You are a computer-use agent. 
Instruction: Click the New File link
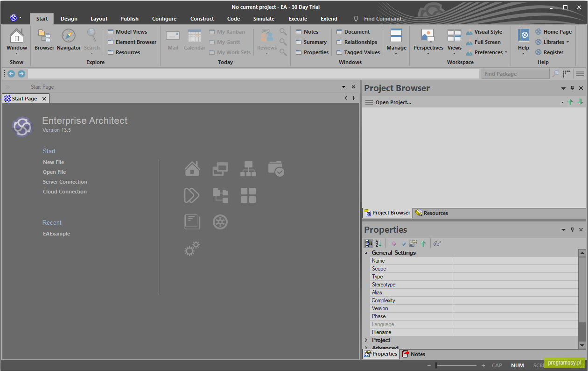click(x=53, y=162)
